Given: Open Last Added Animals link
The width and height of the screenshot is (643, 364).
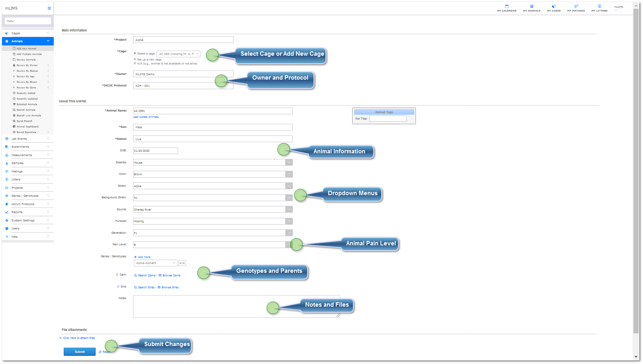Looking at the screenshot, I should (146, 117).
